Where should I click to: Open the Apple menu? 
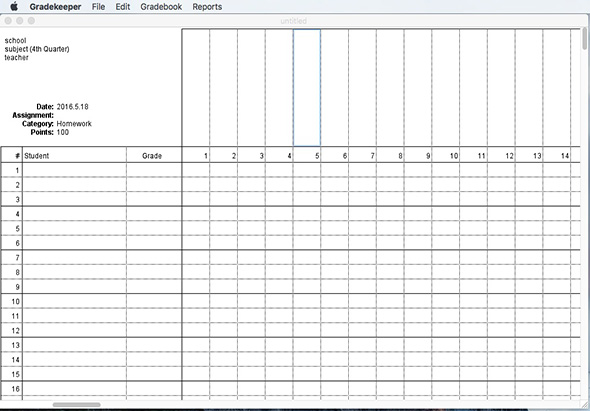coord(14,6)
